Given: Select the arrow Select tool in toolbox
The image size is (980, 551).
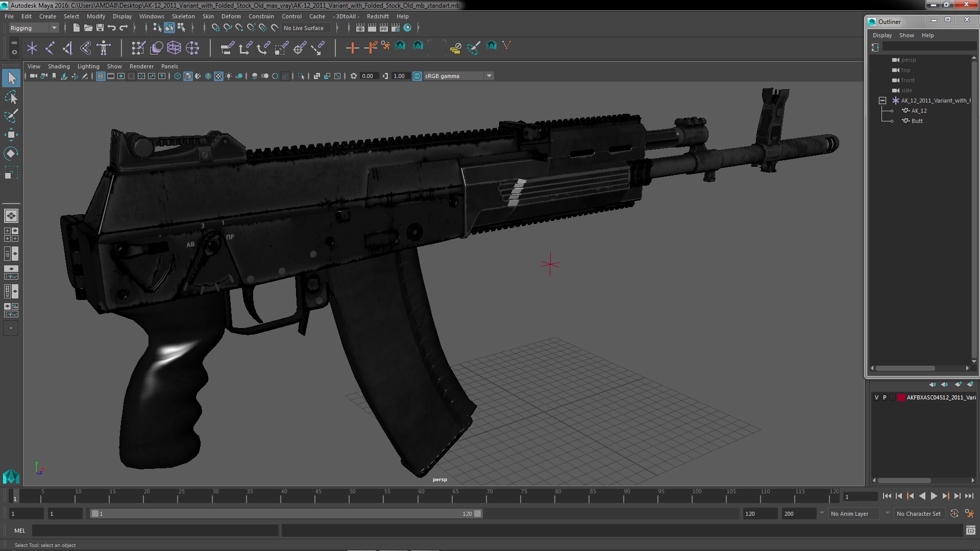Looking at the screenshot, I should tap(11, 78).
